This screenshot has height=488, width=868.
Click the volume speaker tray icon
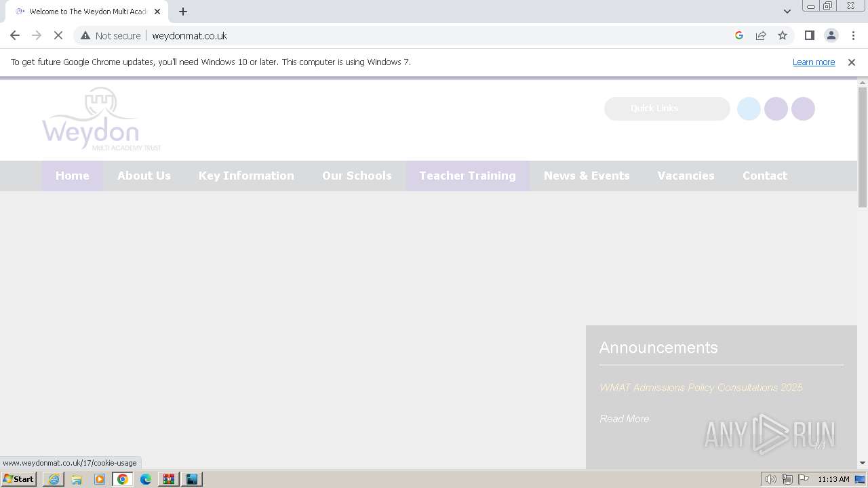(770, 479)
